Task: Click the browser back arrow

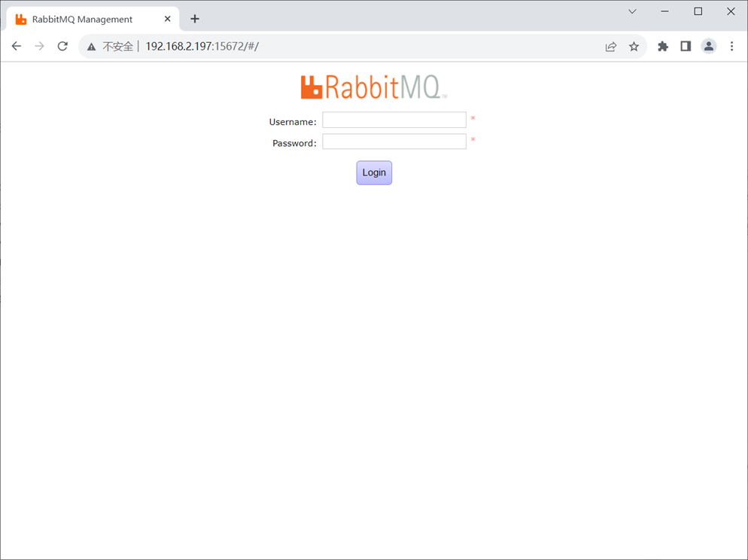Action: pyautogui.click(x=17, y=46)
